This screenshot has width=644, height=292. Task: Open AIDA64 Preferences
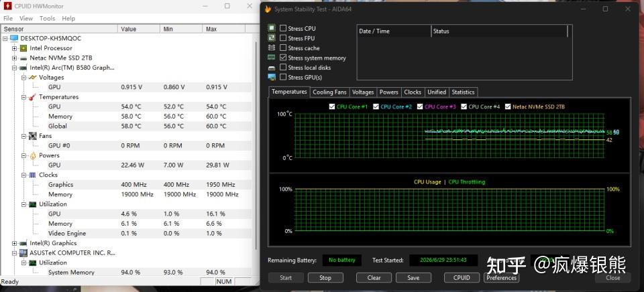click(502, 278)
